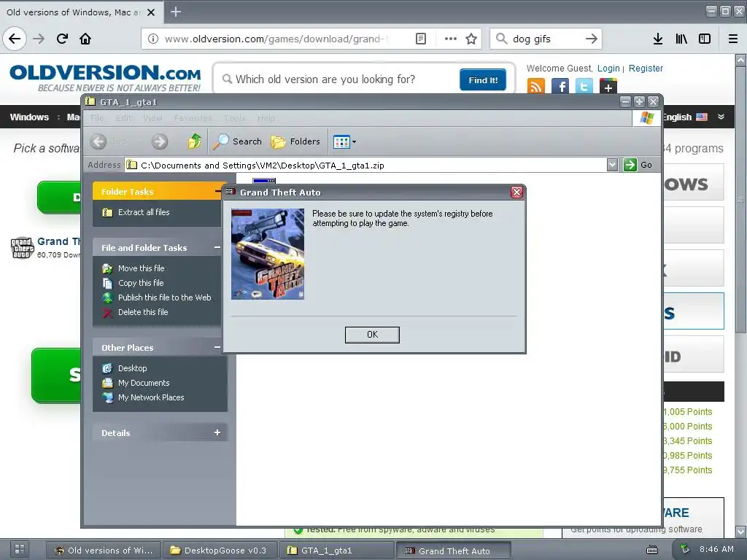Image resolution: width=747 pixels, height=560 pixels.
Task: Click the Explorer Forward arrow button
Action: point(160,141)
